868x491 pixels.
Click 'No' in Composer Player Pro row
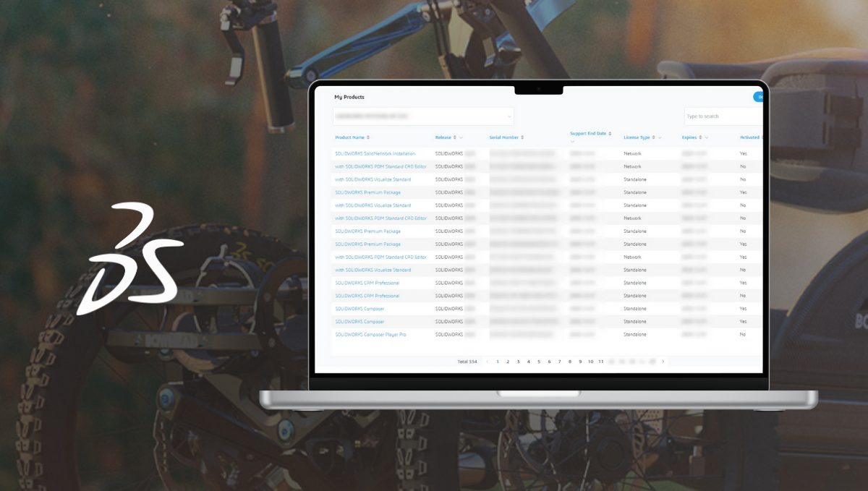pos(743,335)
